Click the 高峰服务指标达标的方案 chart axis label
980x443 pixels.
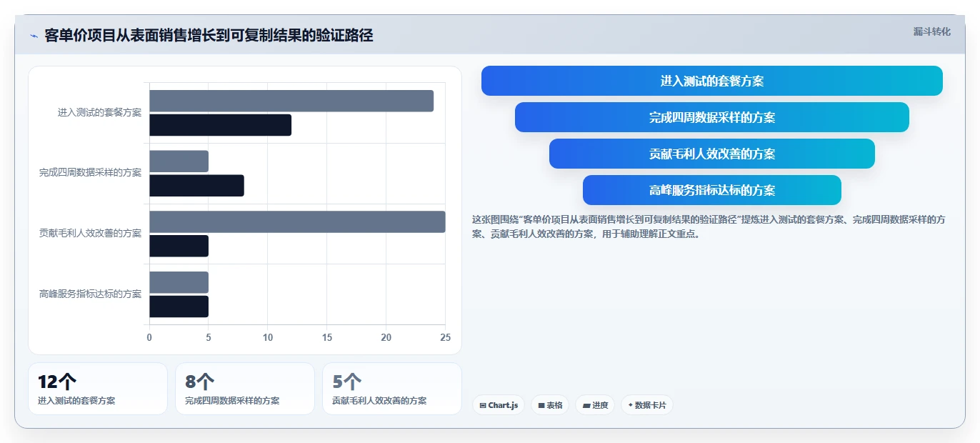click(x=90, y=294)
